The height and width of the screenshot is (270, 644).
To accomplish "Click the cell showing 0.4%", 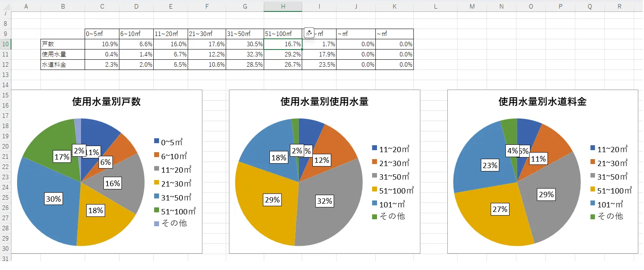I will 102,54.
